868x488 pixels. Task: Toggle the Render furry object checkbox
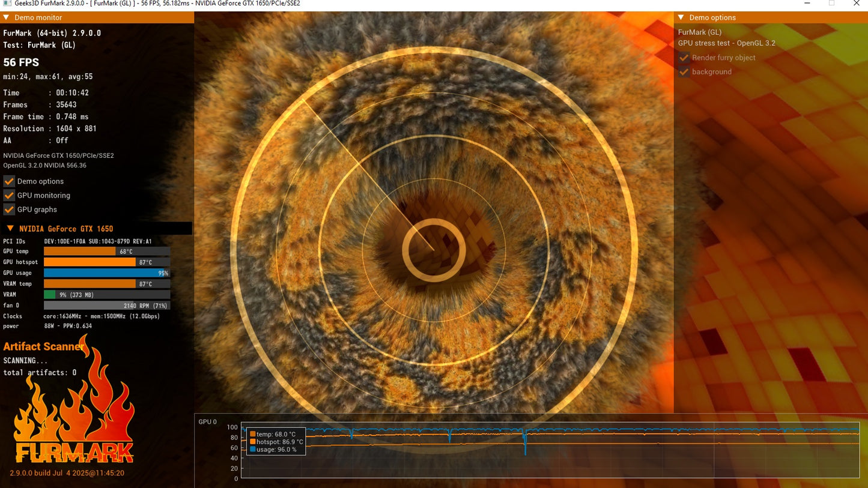click(684, 58)
